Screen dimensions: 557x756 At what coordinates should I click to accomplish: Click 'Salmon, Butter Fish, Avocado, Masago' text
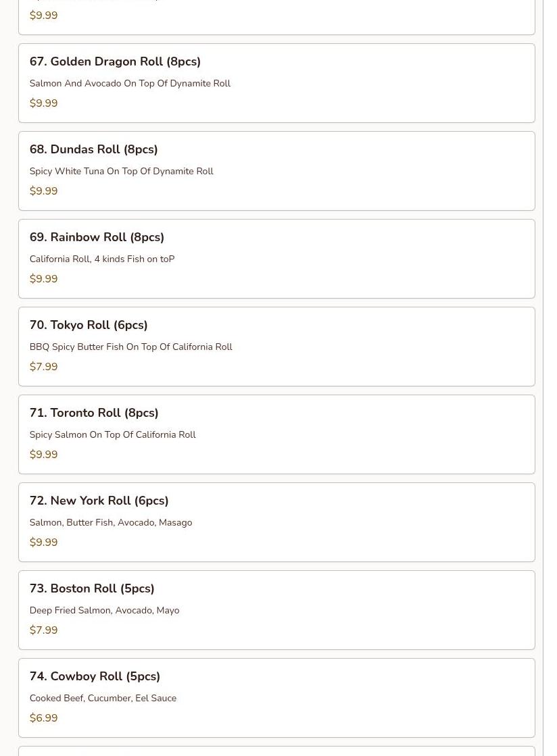[x=110, y=522]
